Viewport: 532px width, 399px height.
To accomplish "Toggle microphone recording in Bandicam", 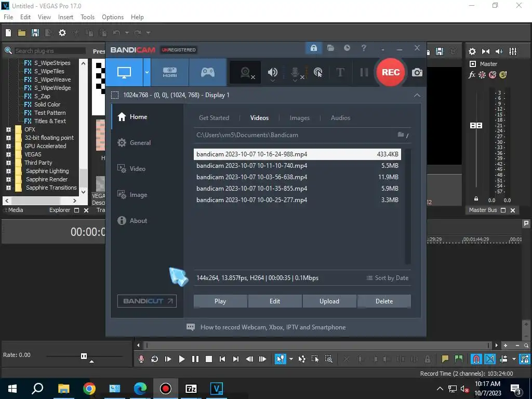I will click(x=296, y=72).
